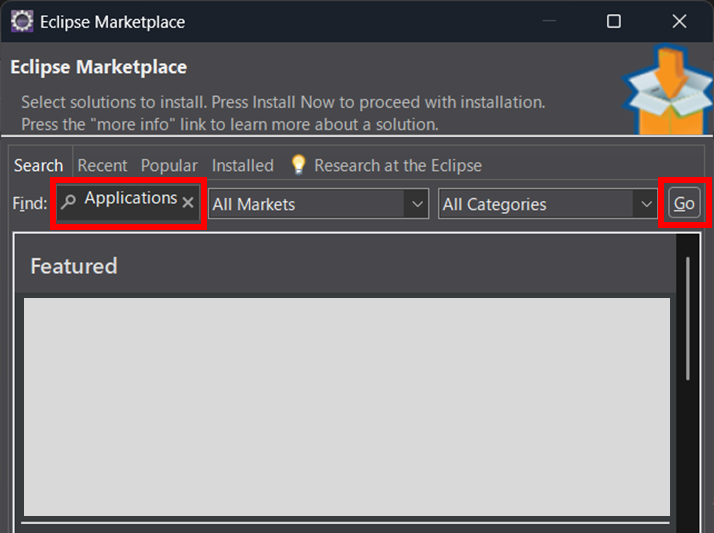Switch to the Search tab

[38, 166]
